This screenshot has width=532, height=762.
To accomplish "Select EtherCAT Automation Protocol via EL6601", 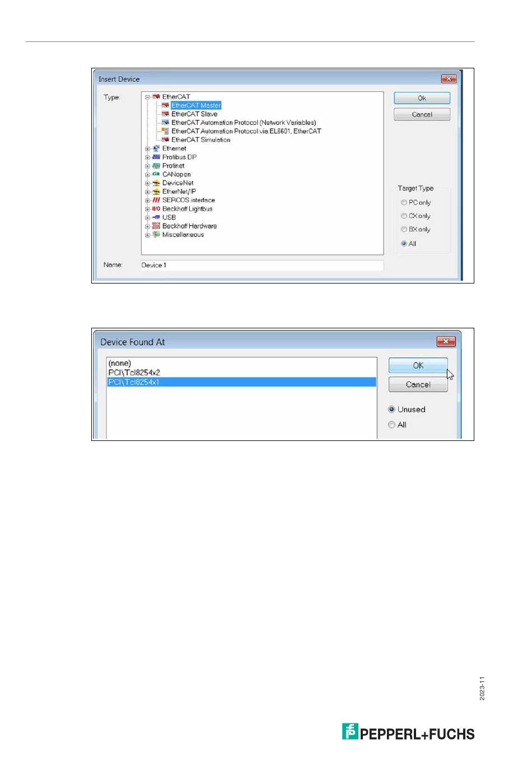I will point(246,131).
